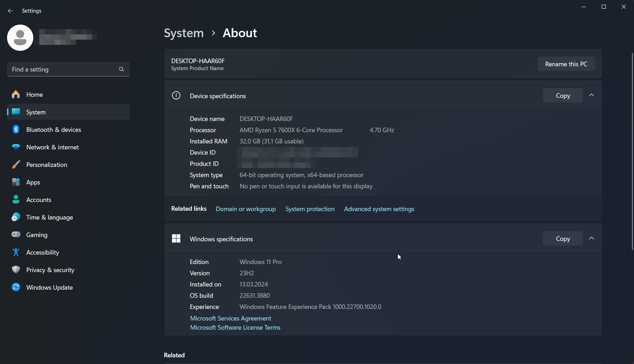Click the Installed on date 13.03.2024
The height and width of the screenshot is (364, 634).
pos(254,284)
